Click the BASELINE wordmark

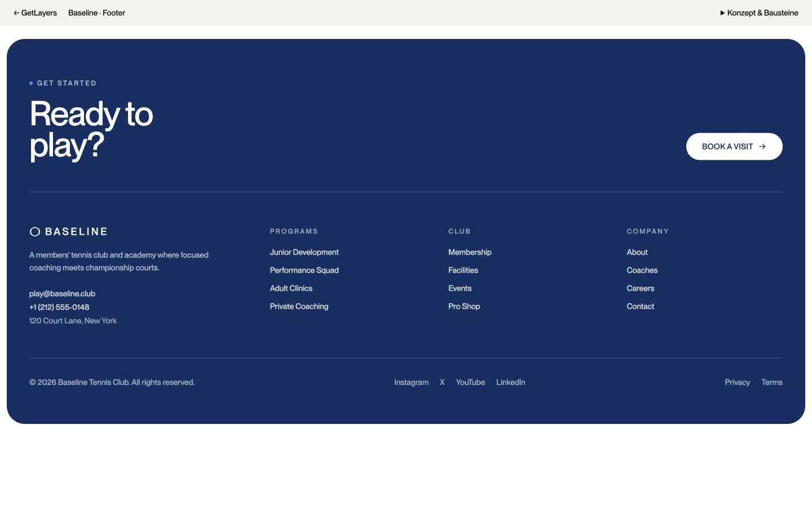point(76,231)
